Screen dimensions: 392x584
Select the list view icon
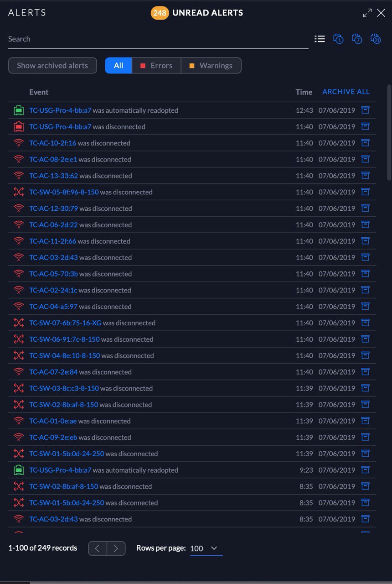click(x=320, y=39)
